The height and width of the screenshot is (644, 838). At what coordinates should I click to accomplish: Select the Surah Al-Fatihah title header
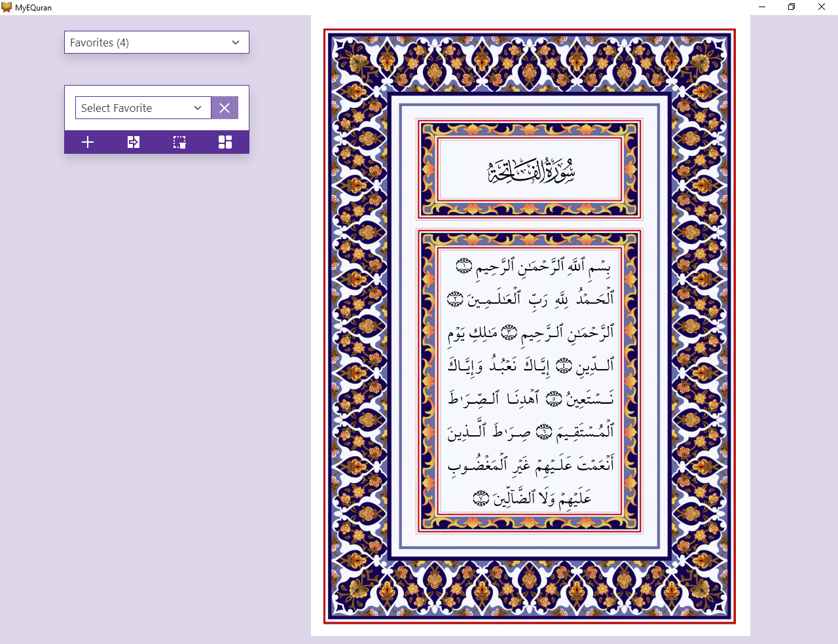point(529,169)
